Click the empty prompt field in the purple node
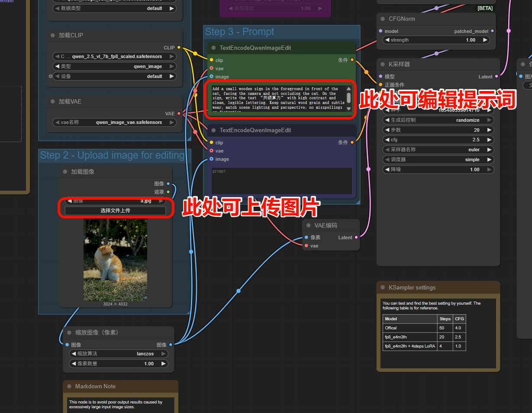This screenshot has width=532, height=413. pos(281,181)
